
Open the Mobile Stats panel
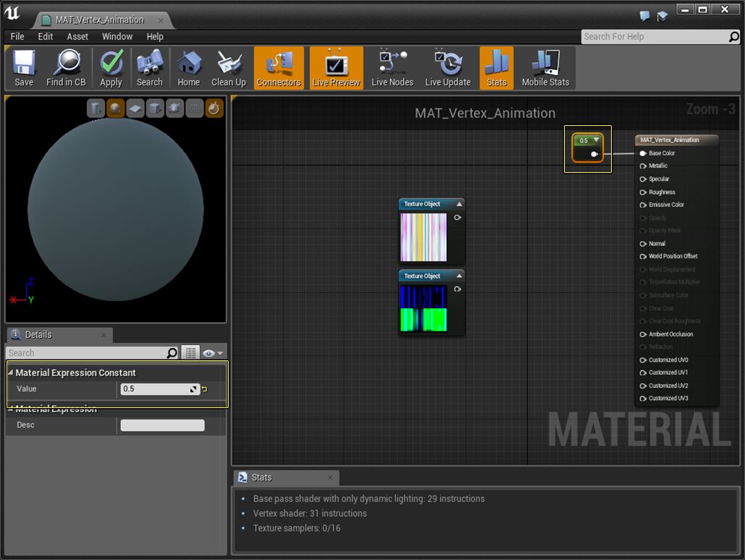pyautogui.click(x=545, y=67)
